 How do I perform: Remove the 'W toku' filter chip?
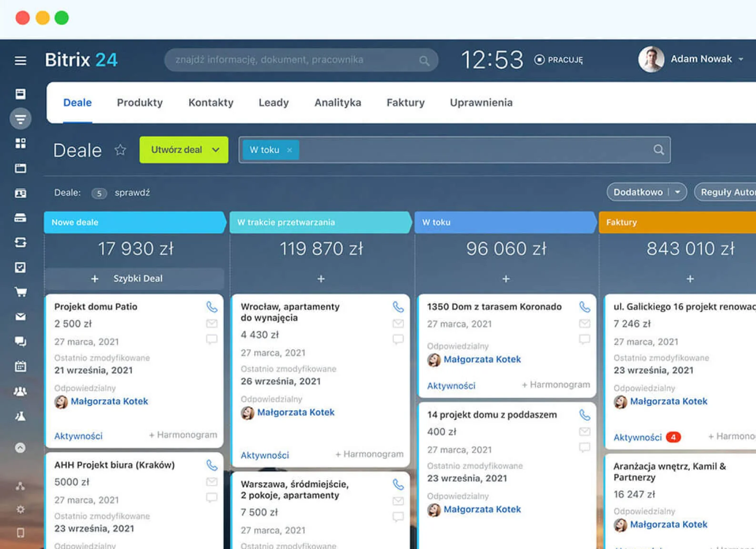tap(289, 150)
